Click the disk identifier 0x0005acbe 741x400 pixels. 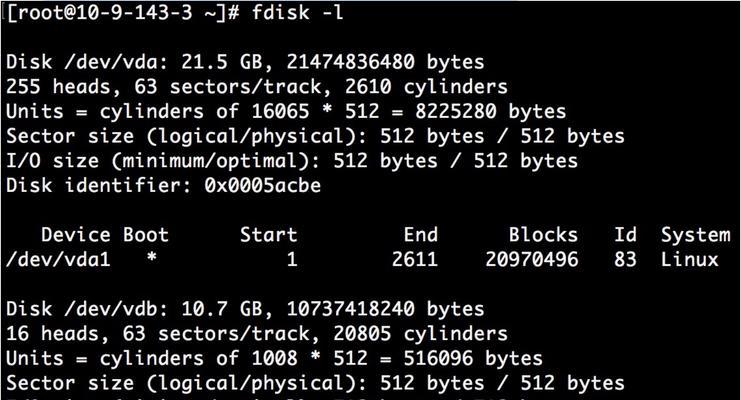tap(263, 185)
